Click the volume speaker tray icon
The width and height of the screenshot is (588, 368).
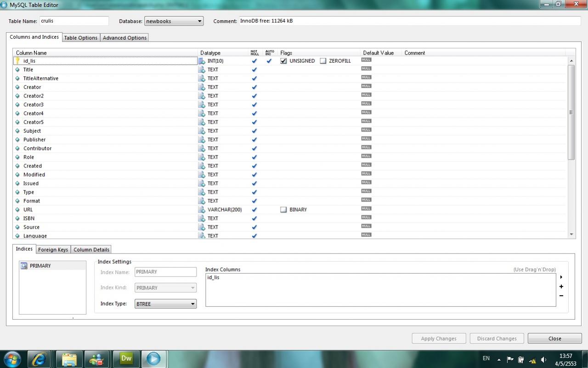[x=544, y=360]
